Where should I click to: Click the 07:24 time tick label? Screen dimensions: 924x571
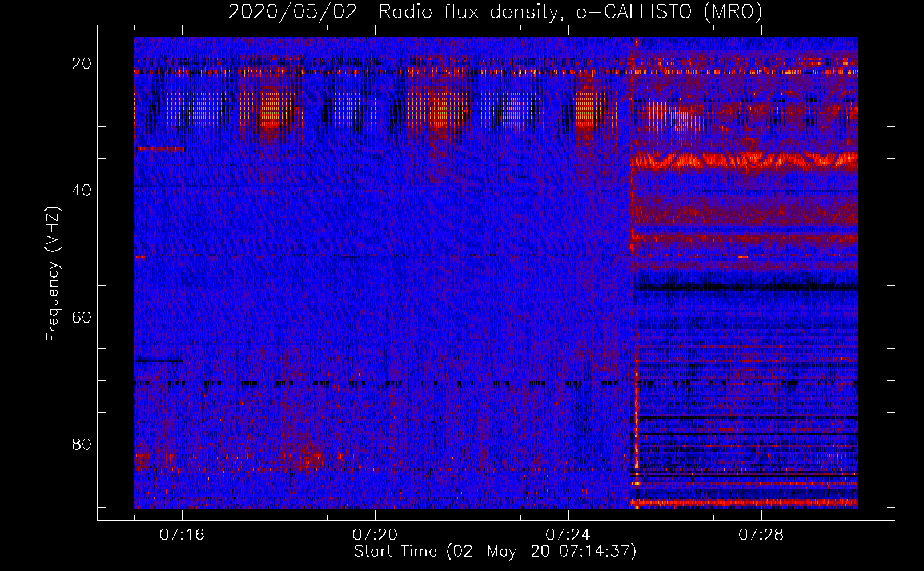coord(568,535)
